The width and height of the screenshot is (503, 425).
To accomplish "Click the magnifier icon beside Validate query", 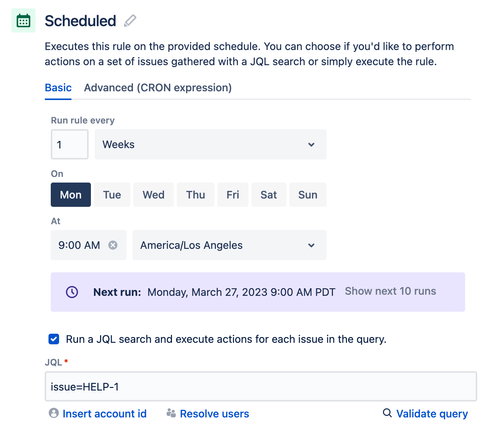I will [x=387, y=413].
